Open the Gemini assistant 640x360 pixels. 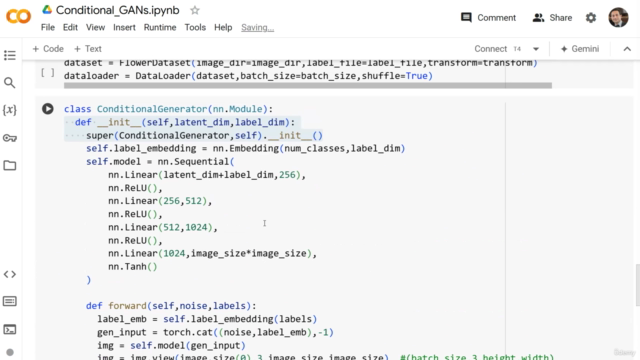(580, 49)
